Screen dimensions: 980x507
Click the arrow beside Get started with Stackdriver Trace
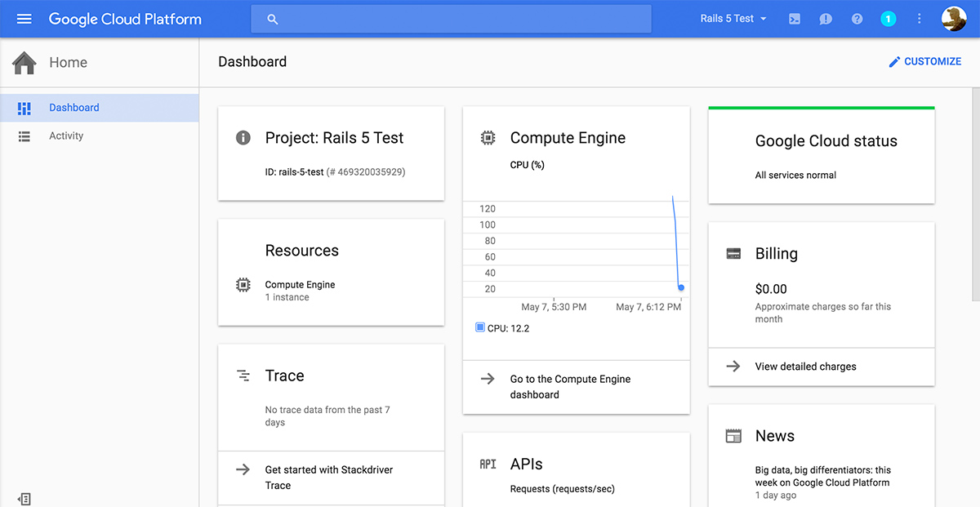pyautogui.click(x=243, y=469)
